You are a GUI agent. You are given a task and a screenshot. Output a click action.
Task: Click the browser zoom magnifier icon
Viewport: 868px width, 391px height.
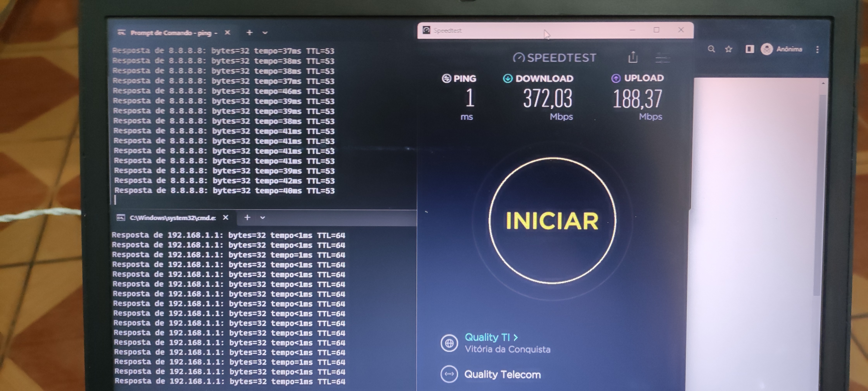711,49
